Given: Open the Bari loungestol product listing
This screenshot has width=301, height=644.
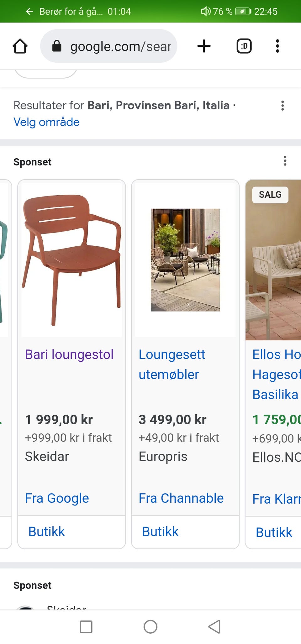Looking at the screenshot, I should click(69, 354).
